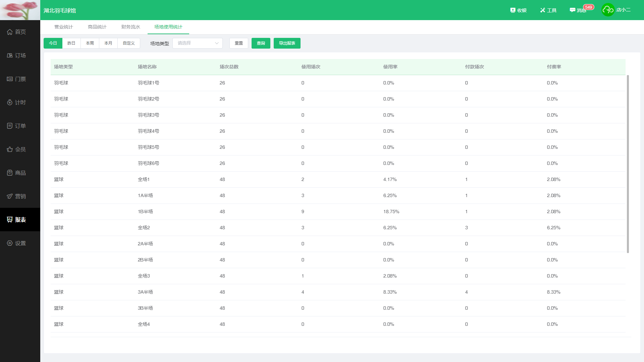Select the 今日 date range option
The height and width of the screenshot is (362, 644).
click(53, 43)
